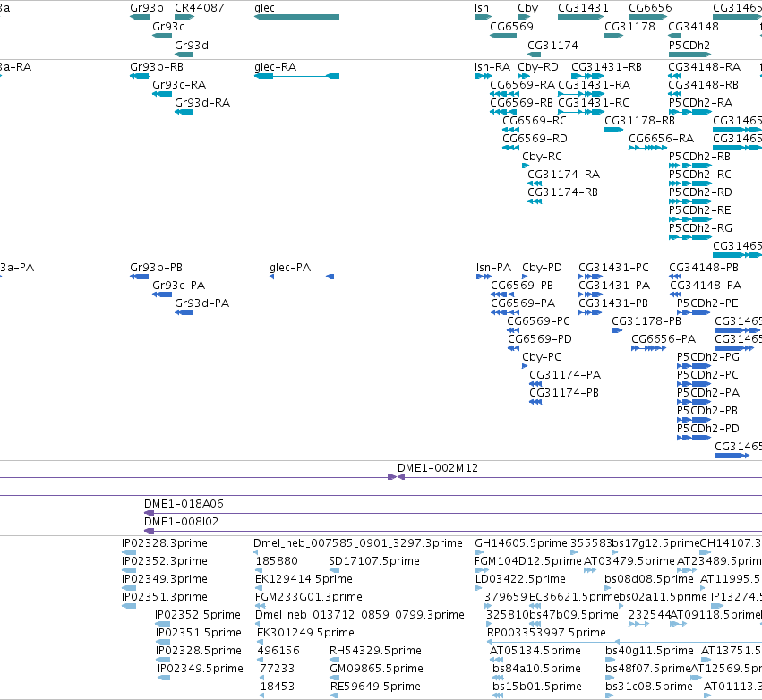
Task: Click the CG31431-RB transcript label
Action: click(x=606, y=66)
